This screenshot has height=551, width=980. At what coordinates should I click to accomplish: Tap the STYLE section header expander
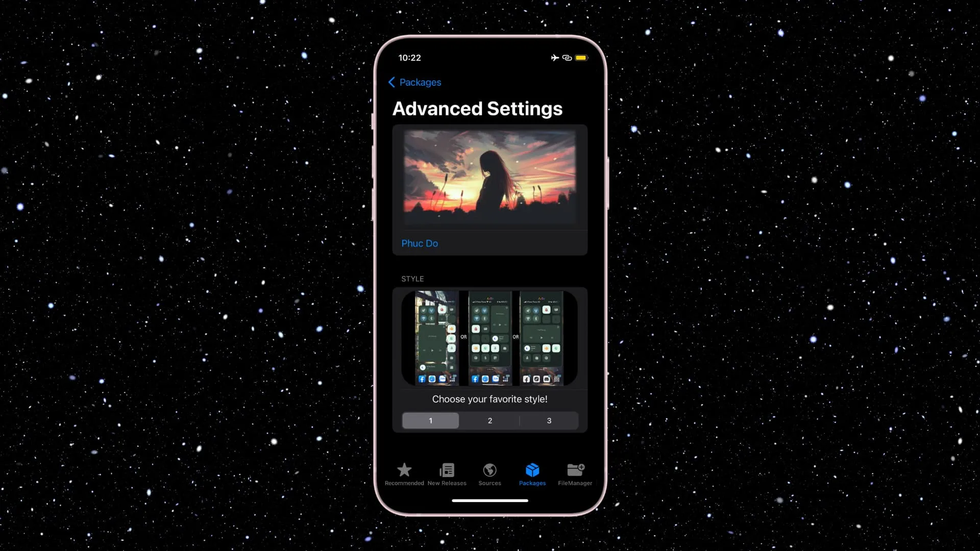tap(412, 279)
